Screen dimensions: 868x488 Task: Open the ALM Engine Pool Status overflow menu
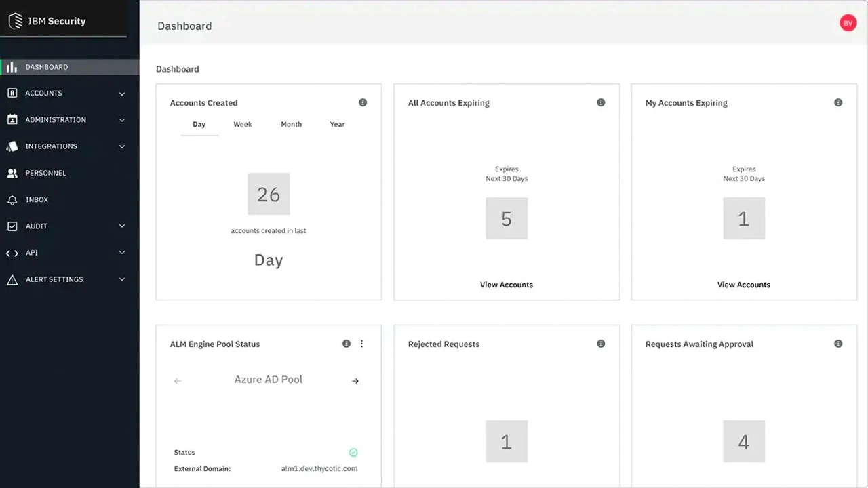pyautogui.click(x=361, y=344)
